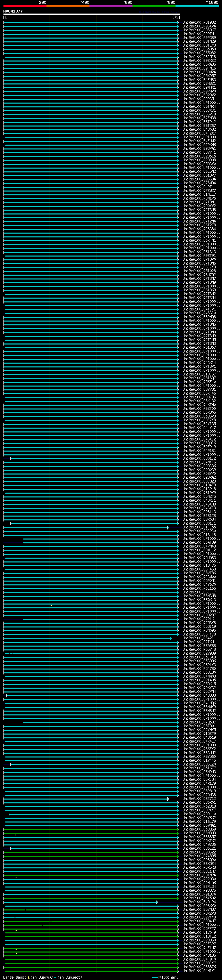
Task: Click the shortened alignment bar arrow for C1FE55
Action: pyautogui.click(x=168, y=528)
